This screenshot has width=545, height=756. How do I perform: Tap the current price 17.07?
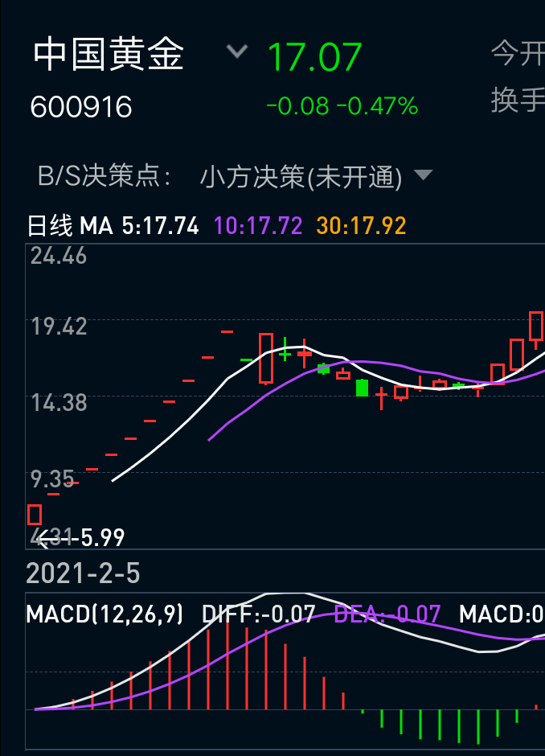tap(314, 57)
